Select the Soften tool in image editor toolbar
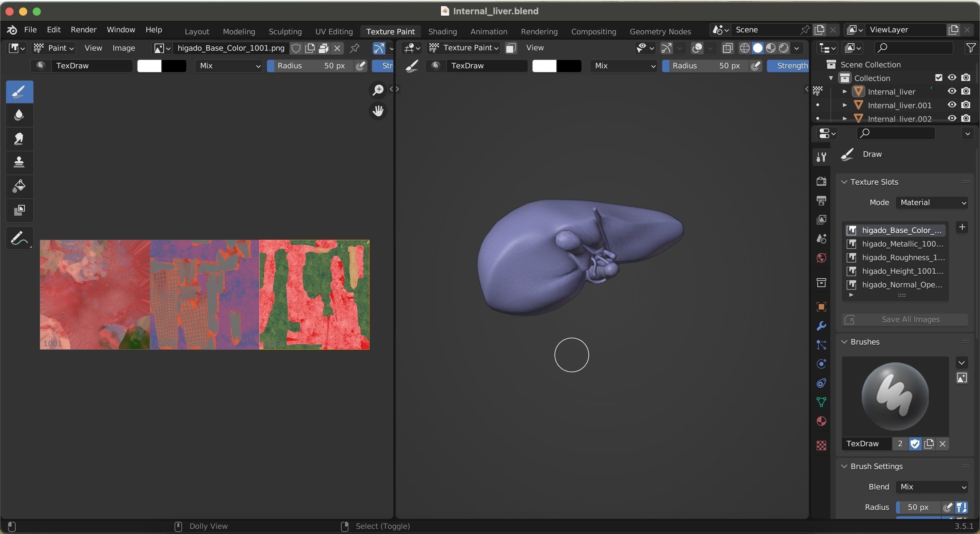This screenshot has height=534, width=980. (x=19, y=115)
